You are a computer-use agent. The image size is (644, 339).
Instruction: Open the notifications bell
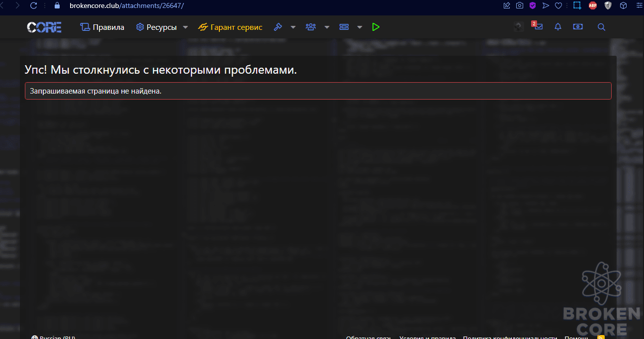coord(558,27)
